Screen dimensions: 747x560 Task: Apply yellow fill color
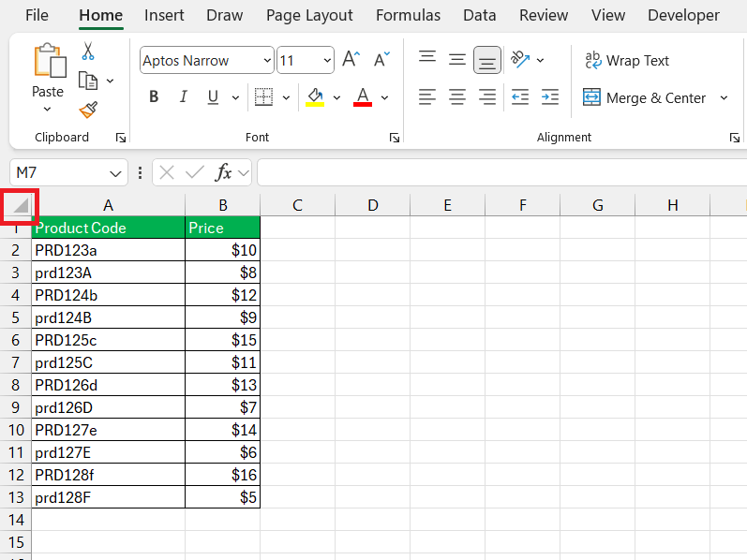(x=315, y=97)
